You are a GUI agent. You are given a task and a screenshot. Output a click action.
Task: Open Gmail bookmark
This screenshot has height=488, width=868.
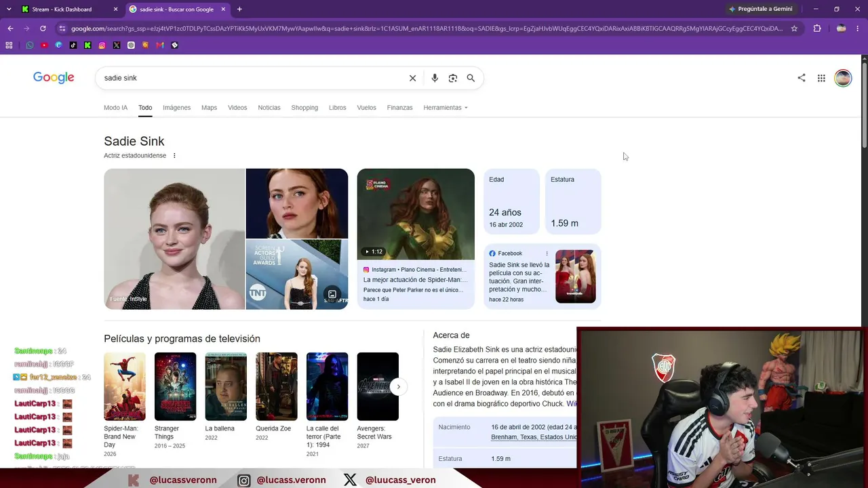click(160, 45)
